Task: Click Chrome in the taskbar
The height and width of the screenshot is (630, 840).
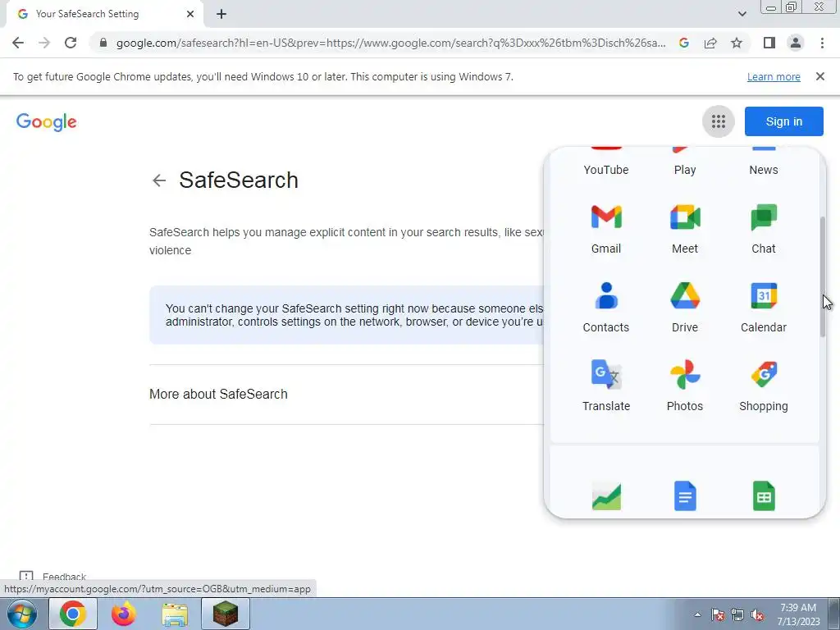Action: (x=73, y=614)
